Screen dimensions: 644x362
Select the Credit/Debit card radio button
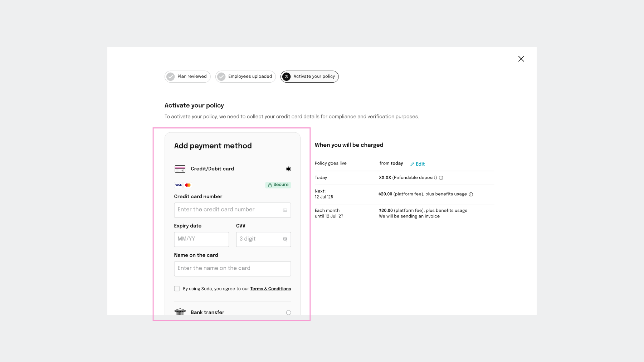(x=288, y=168)
